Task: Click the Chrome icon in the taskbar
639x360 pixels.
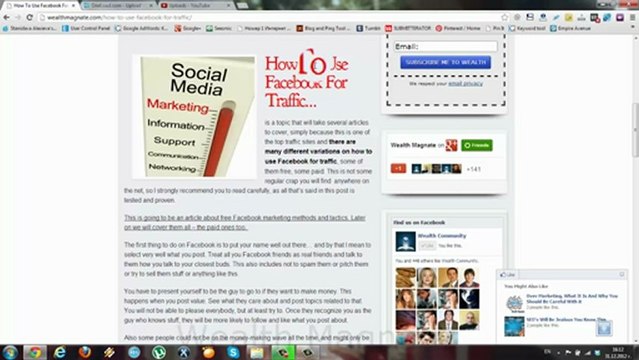Action: coord(35,352)
